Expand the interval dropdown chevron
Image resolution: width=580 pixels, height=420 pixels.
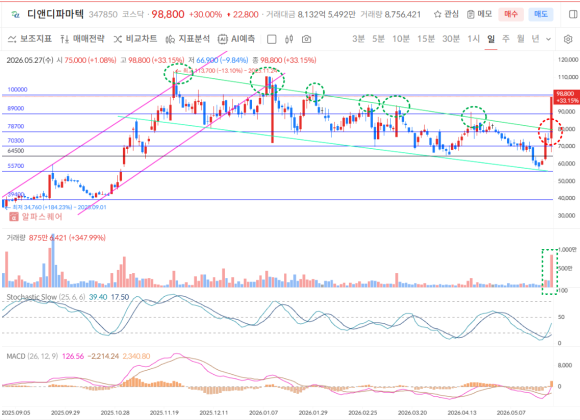point(549,39)
